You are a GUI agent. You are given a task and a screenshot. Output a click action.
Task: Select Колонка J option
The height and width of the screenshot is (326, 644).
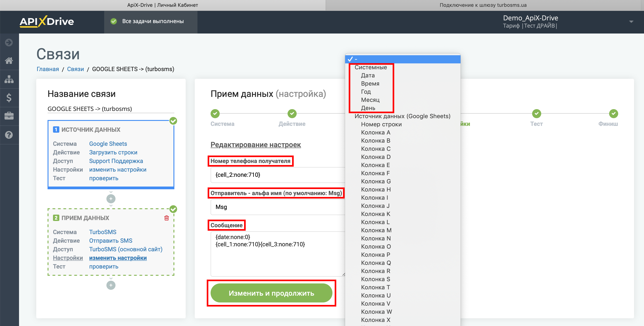(x=403, y=206)
